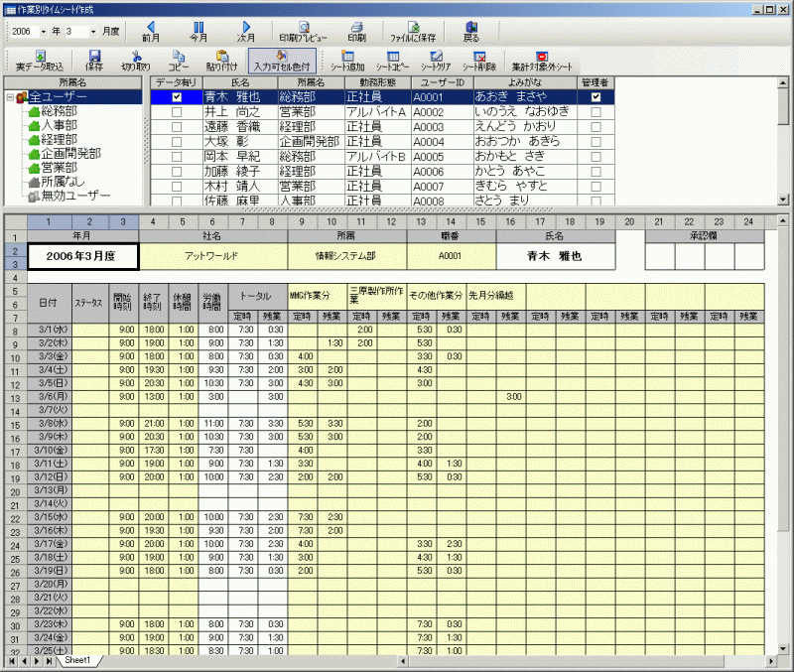The image size is (794, 672).
Task: Go to next sheet tab
Action: [37, 661]
